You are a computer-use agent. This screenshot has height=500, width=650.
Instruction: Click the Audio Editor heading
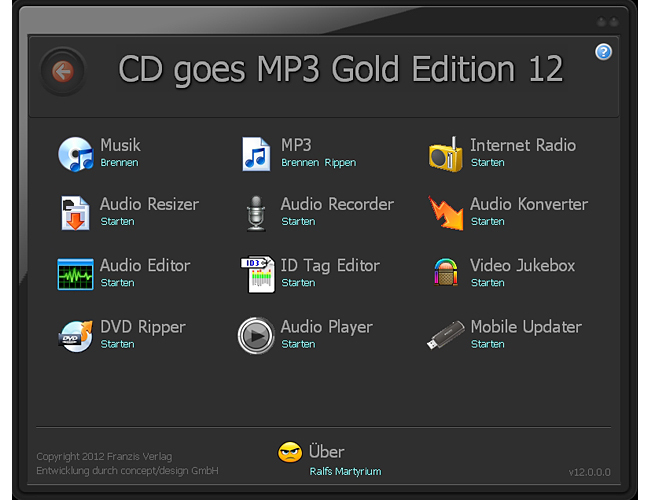[x=145, y=265]
